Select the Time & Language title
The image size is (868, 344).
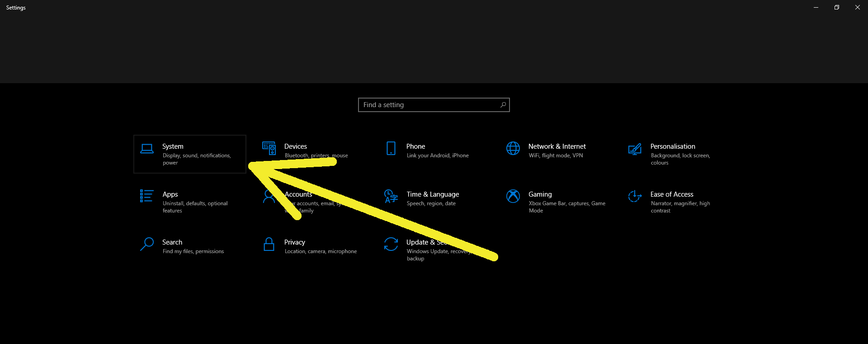(433, 194)
